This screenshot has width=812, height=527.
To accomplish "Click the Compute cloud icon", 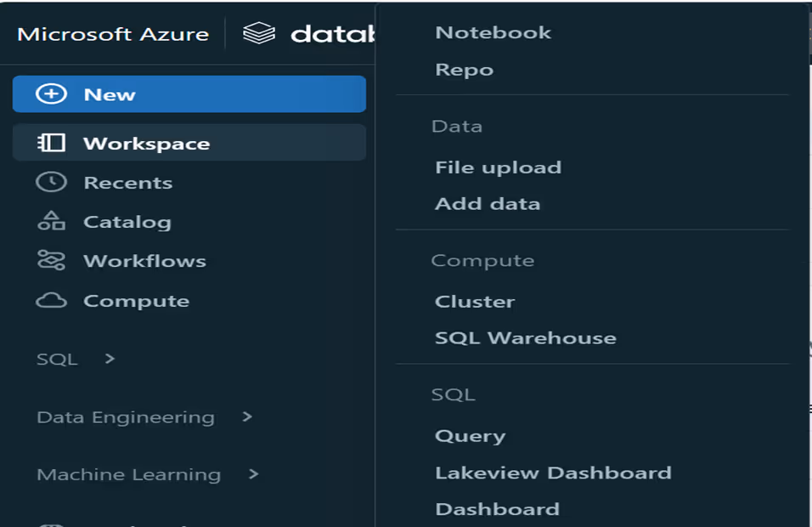I will (x=51, y=301).
